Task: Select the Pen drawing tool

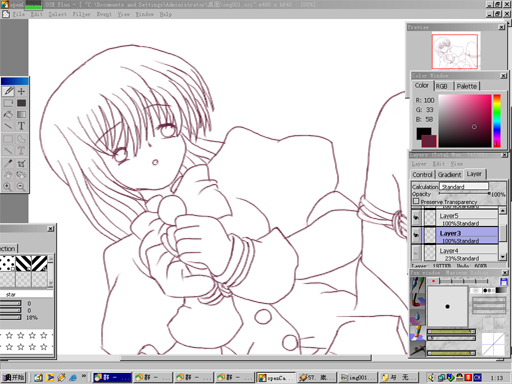Action: pos(8,91)
